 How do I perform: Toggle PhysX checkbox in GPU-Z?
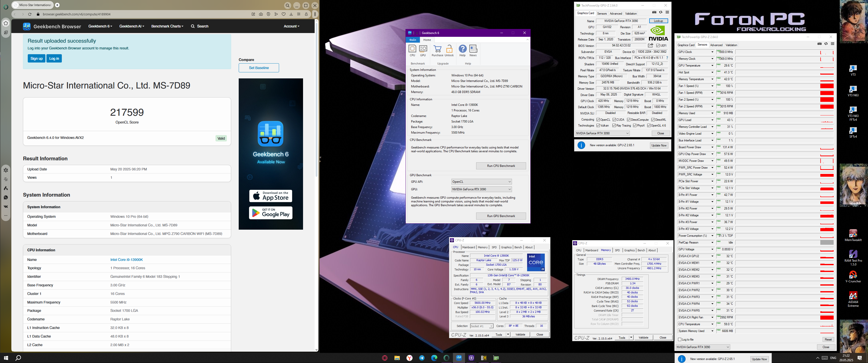pyautogui.click(x=635, y=126)
